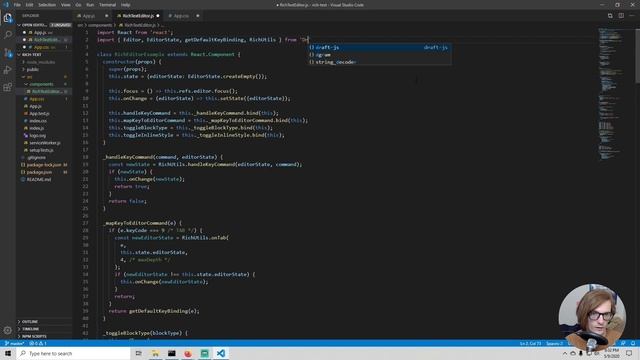
Task: Open errors and warnings count in the status bar
Action: pos(38,344)
